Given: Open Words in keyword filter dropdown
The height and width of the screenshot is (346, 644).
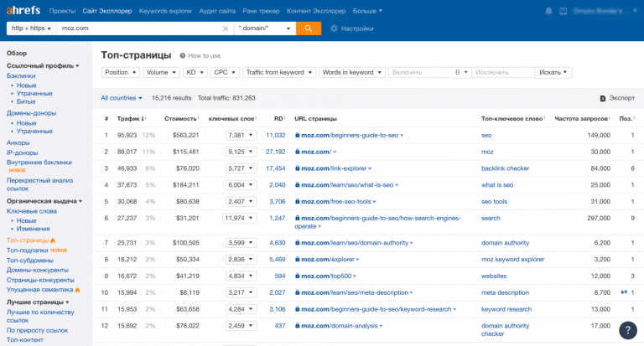Looking at the screenshot, I should coord(352,72).
